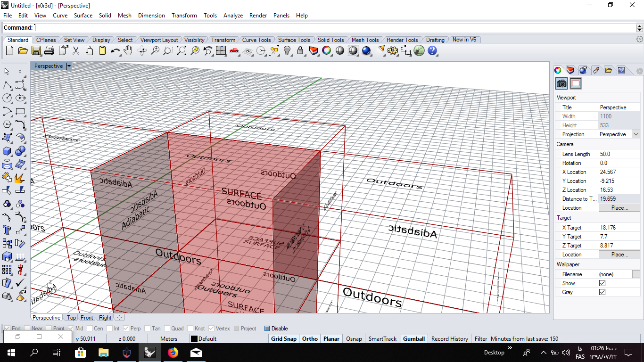Toggle the Perp osnap checkbox

tap(127, 329)
